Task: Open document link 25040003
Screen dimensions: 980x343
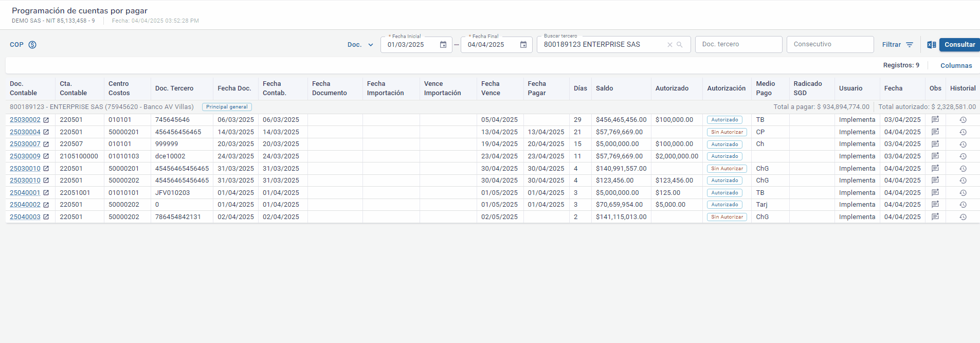Action: coord(25,217)
